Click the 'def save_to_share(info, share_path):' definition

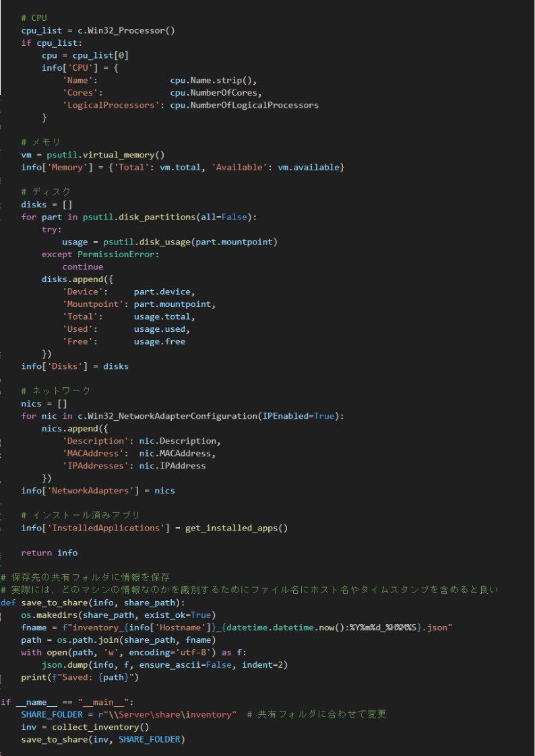click(x=92, y=603)
